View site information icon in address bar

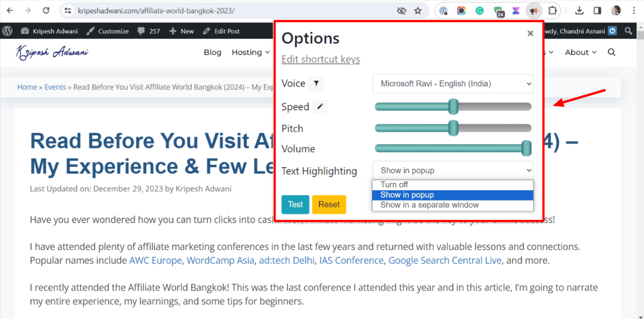pyautogui.click(x=68, y=10)
